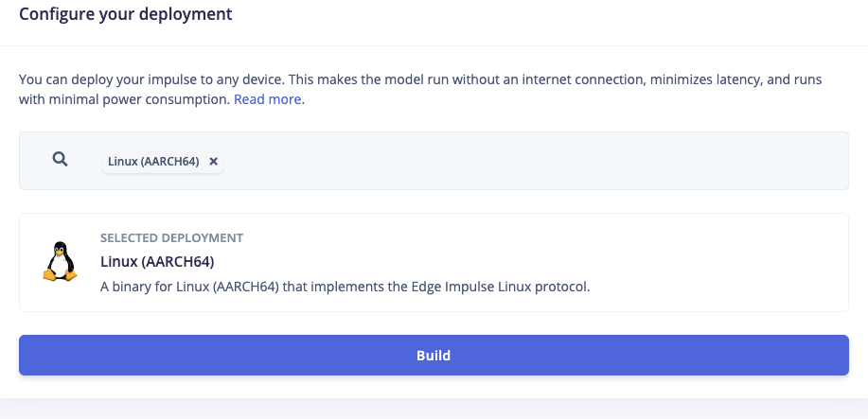Click the phrase 'A binary for Linux'

[154, 288]
